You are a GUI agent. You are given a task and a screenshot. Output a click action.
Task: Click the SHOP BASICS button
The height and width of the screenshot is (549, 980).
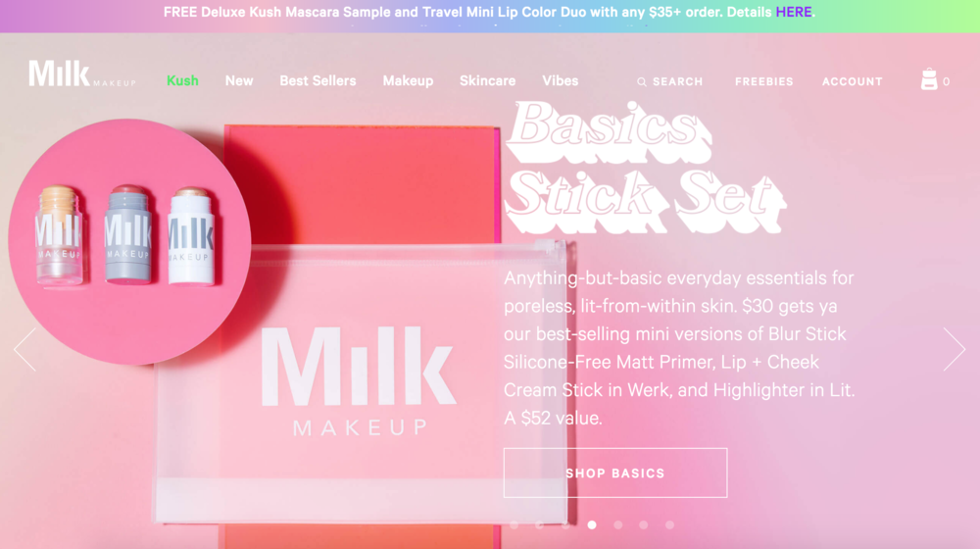point(615,473)
